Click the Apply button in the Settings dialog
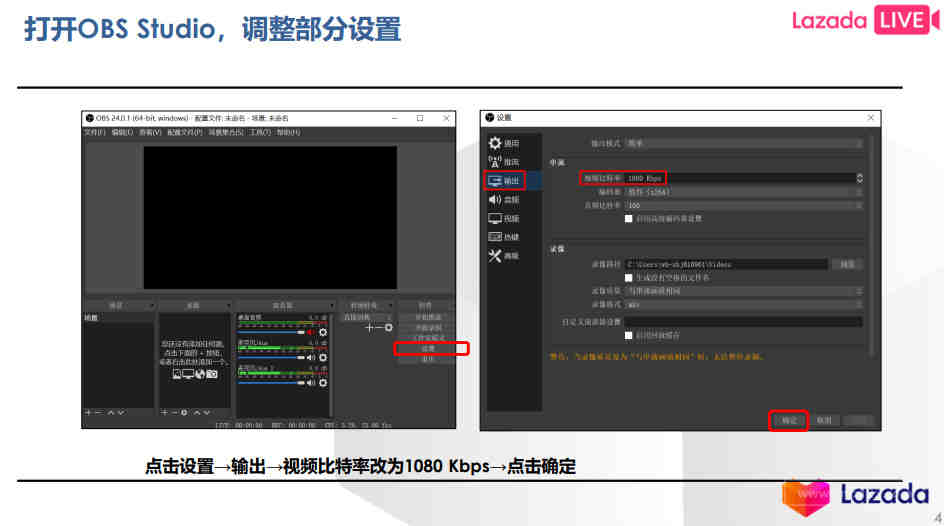 859,420
